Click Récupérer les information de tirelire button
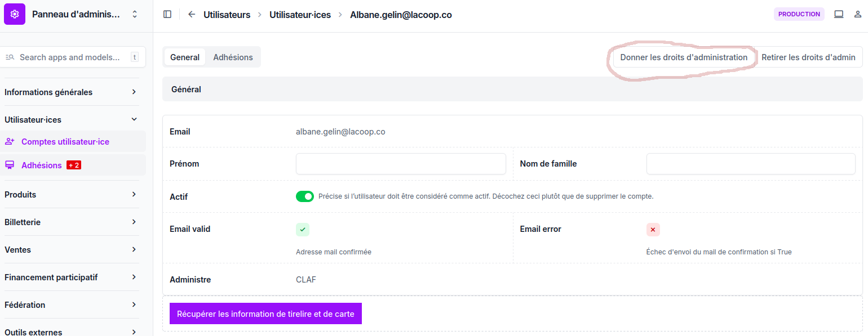The width and height of the screenshot is (868, 336). point(265,314)
